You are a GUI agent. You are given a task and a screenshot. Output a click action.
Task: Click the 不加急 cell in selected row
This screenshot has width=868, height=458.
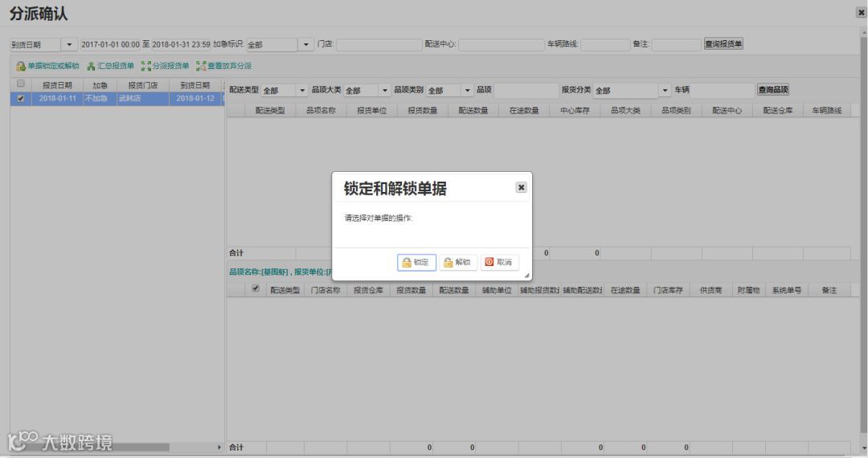tap(100, 99)
